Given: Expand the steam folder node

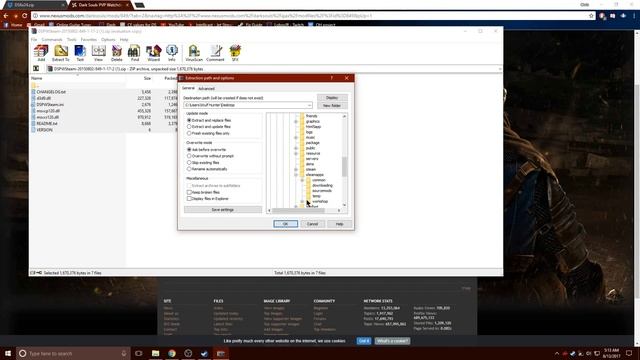Looking at the screenshot, I should click(296, 169).
